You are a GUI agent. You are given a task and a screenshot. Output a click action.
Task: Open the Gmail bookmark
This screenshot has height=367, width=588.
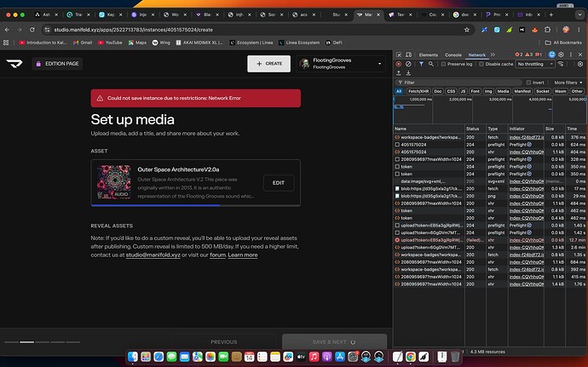pos(83,43)
